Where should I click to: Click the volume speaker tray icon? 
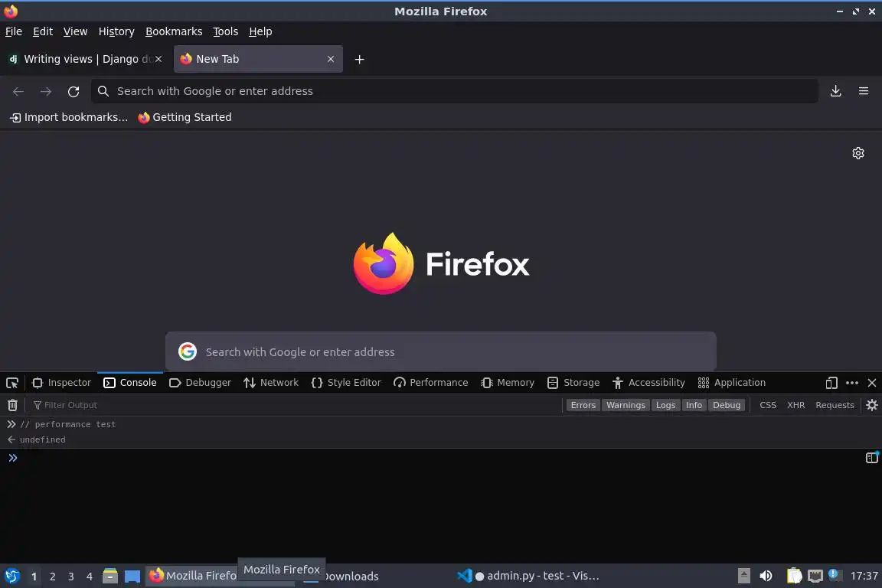(x=766, y=576)
